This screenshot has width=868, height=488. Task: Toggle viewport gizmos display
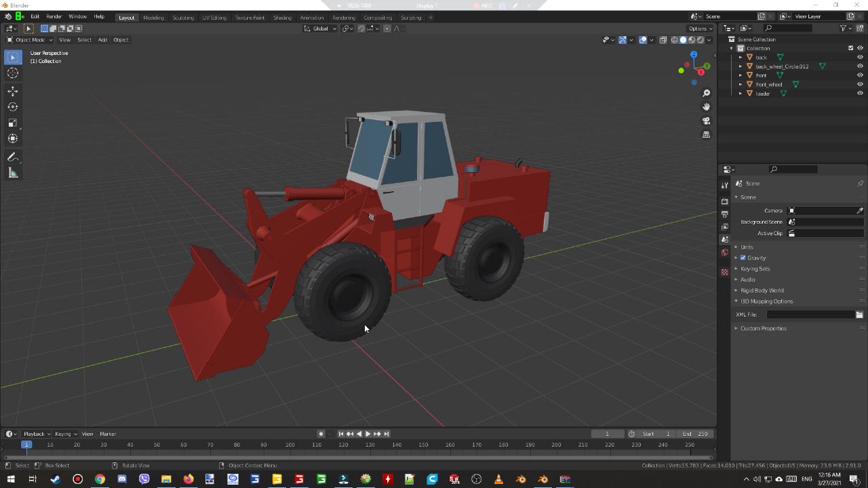tap(623, 40)
